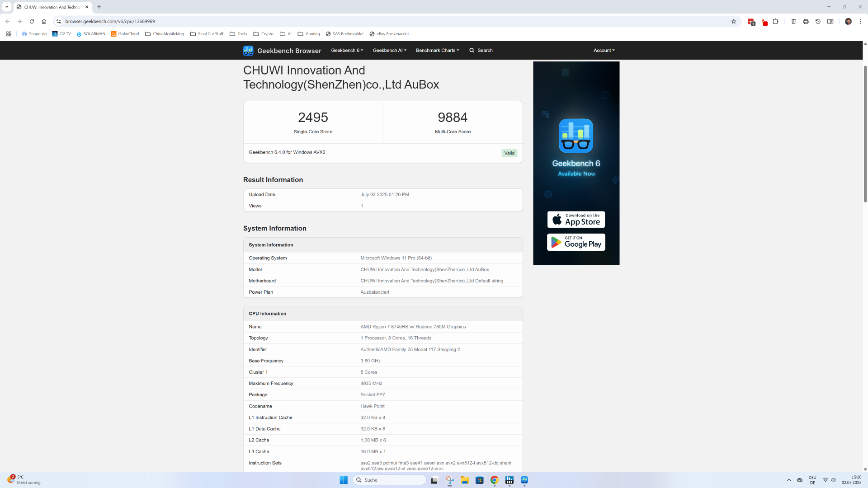Image resolution: width=868 pixels, height=488 pixels.
Task: Open the Chrome Extensions puzzle icon
Action: point(776,21)
